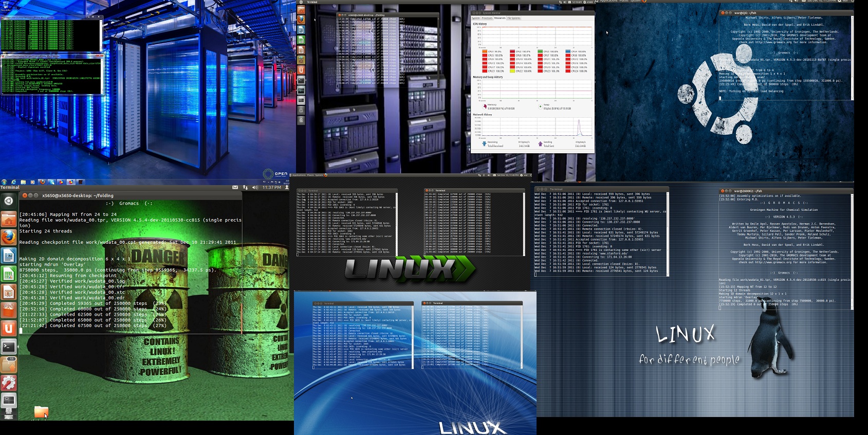868x435 pixels.
Task: Open LibreOffice Calc in the server-rack desktop launcher
Action: coord(301,40)
